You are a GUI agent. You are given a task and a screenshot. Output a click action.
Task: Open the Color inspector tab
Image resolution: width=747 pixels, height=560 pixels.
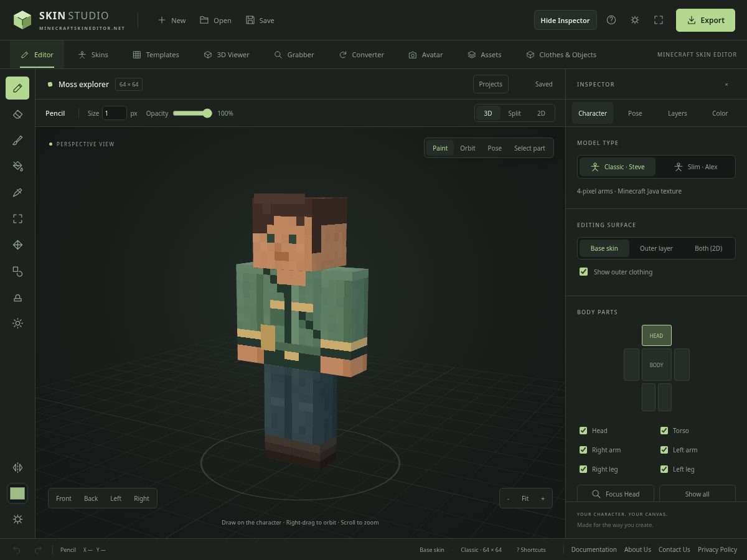pos(720,113)
